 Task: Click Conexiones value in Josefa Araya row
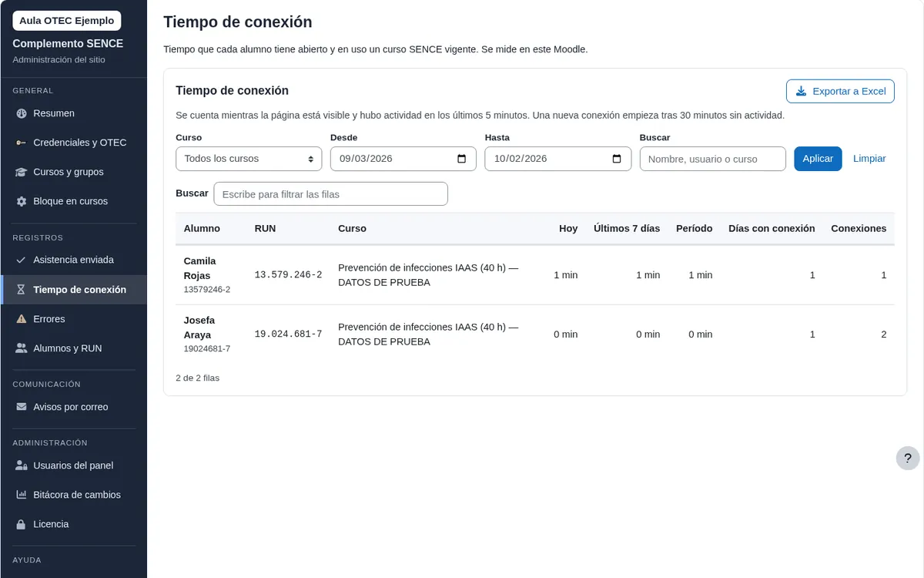pyautogui.click(x=883, y=334)
